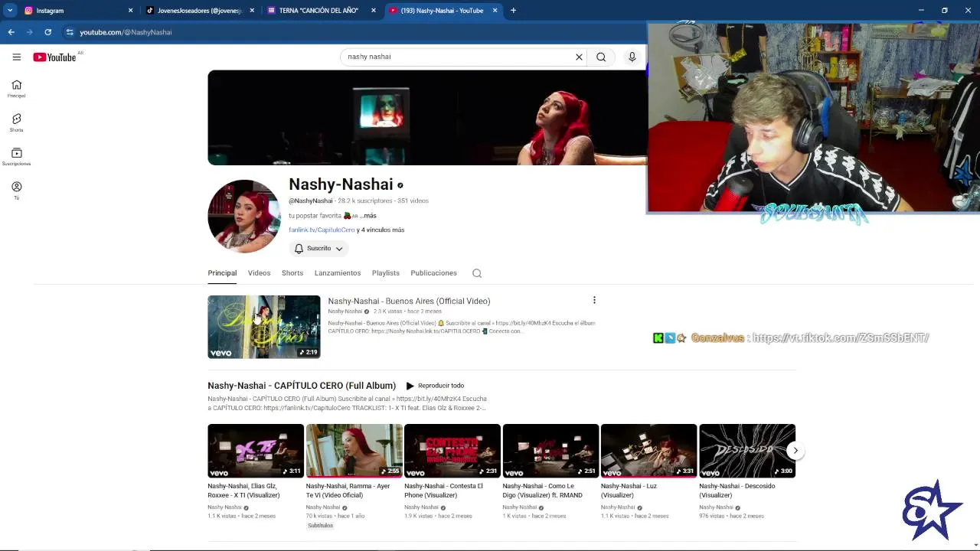980x551 pixels.
Task: Open the Lanzamientos tab
Action: [338, 273]
